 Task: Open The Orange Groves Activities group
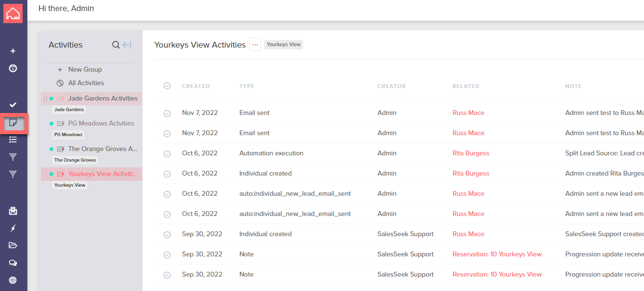(x=103, y=149)
